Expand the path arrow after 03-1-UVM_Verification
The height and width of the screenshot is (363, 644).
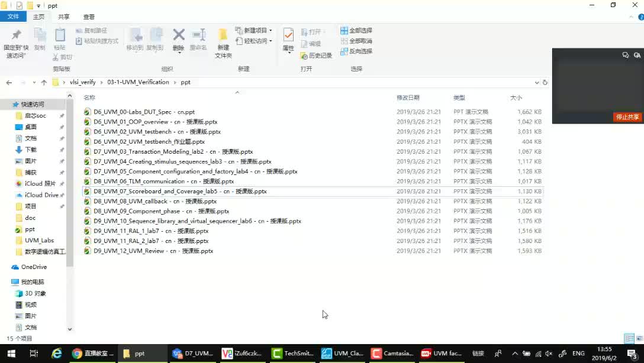(175, 82)
